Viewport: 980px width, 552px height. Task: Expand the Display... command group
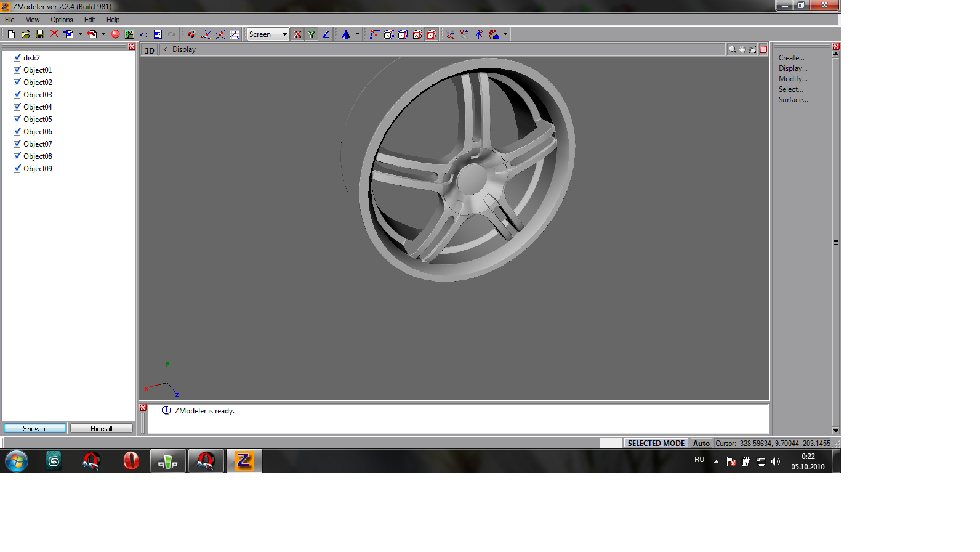(793, 68)
